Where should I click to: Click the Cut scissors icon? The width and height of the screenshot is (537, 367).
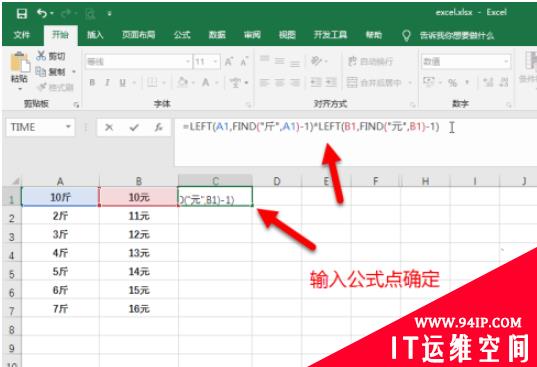point(41,55)
